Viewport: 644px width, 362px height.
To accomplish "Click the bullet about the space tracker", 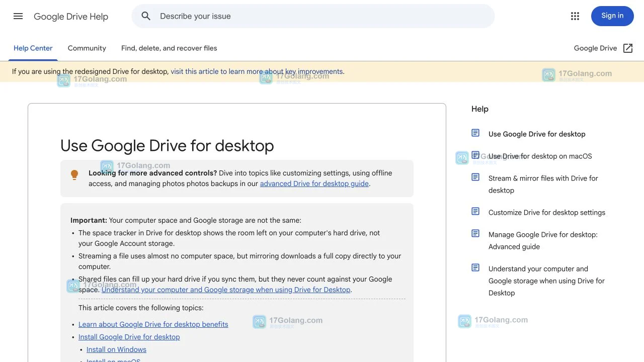I will click(229, 238).
